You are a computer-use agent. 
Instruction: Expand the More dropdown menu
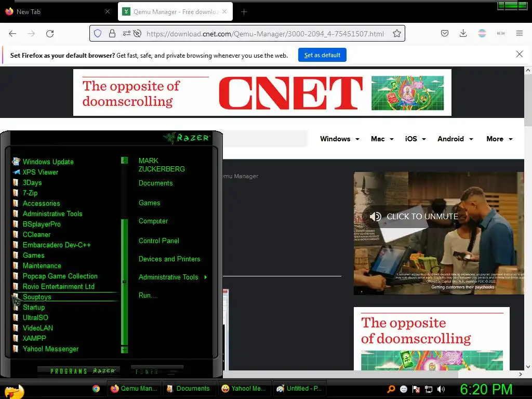click(499, 139)
